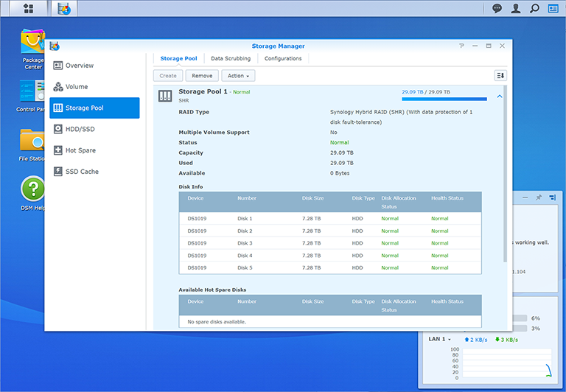Click Storage Manager icon in taskbar

[x=64, y=8]
